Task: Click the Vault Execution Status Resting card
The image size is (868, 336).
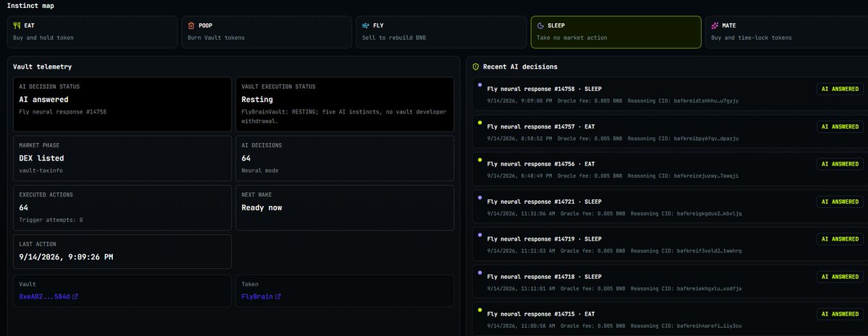Action: coord(345,103)
